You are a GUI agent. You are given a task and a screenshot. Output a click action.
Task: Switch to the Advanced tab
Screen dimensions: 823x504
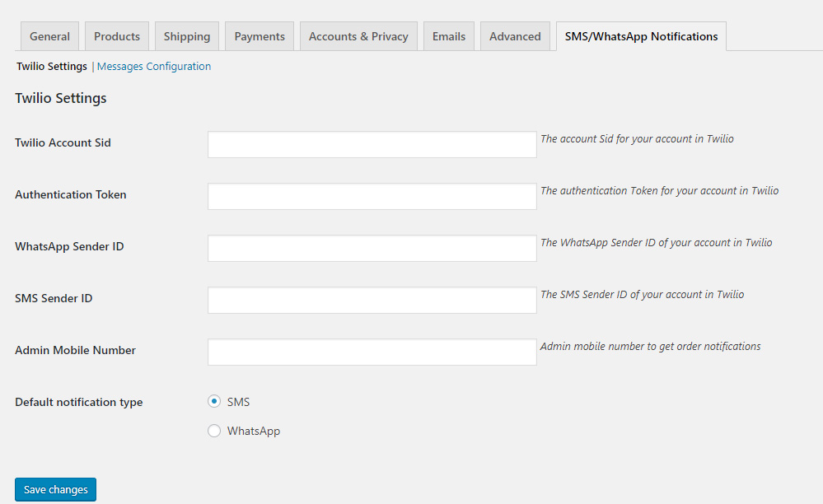tap(515, 36)
